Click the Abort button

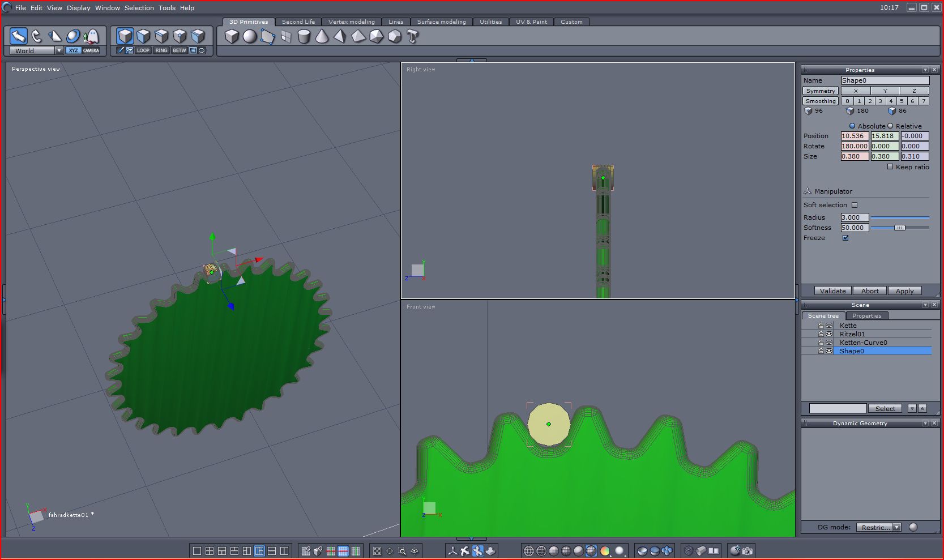870,290
